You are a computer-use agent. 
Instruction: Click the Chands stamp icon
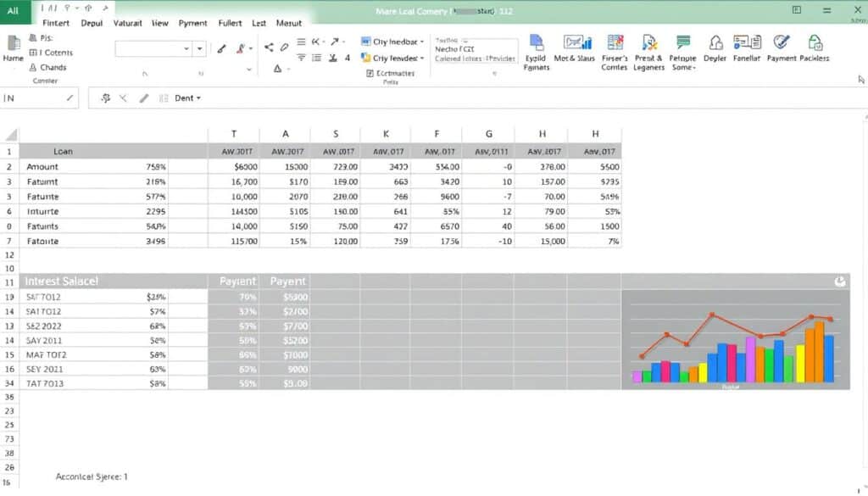pos(33,67)
